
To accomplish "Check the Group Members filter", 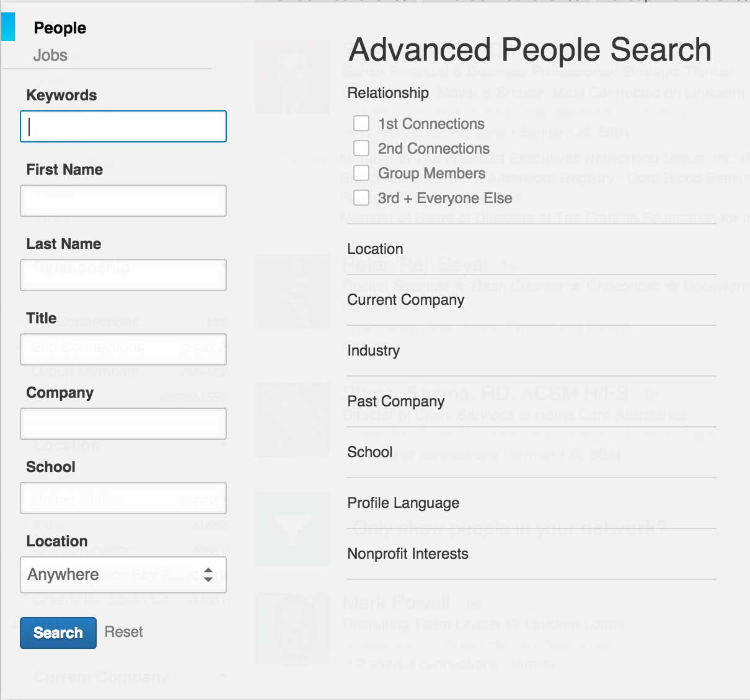I will click(361, 172).
